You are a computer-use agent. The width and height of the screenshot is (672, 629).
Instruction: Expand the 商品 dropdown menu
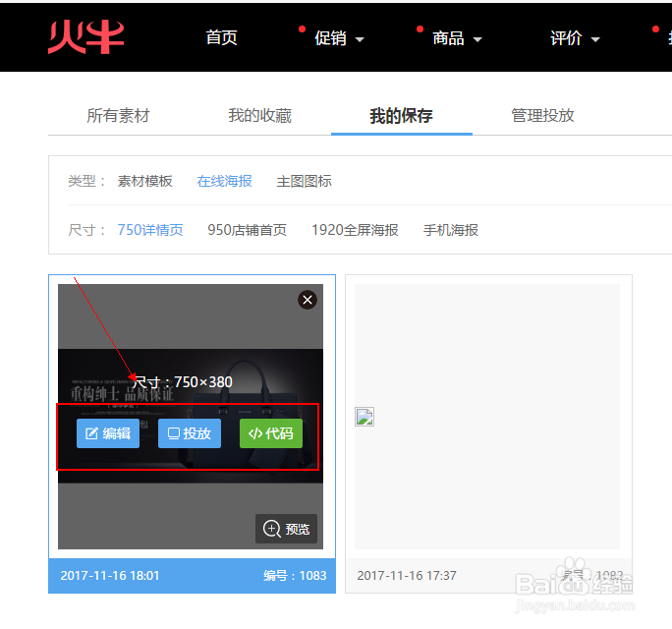point(457,38)
